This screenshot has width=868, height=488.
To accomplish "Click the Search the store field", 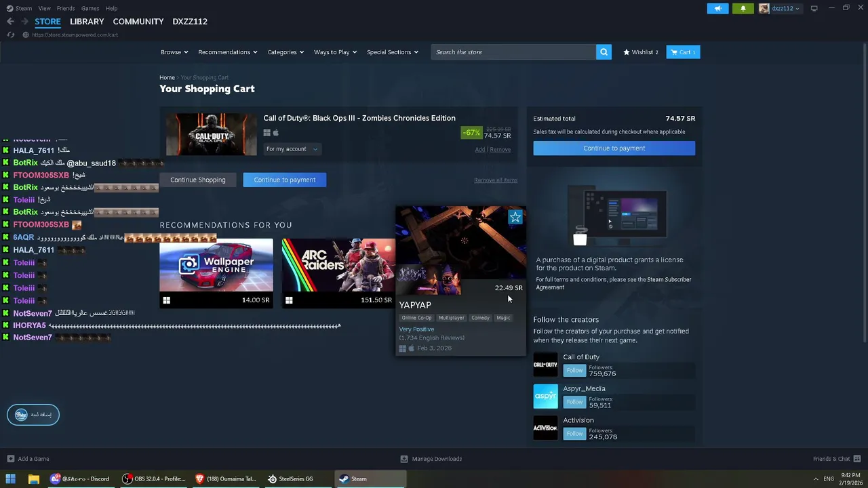I will click(513, 52).
